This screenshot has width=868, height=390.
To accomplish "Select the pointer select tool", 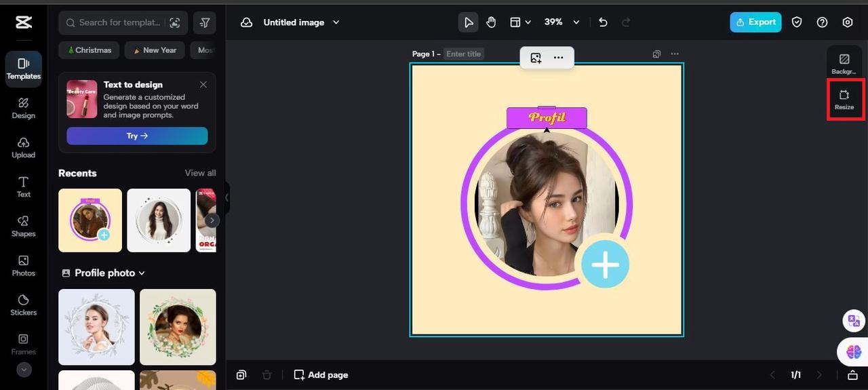I will (x=469, y=22).
